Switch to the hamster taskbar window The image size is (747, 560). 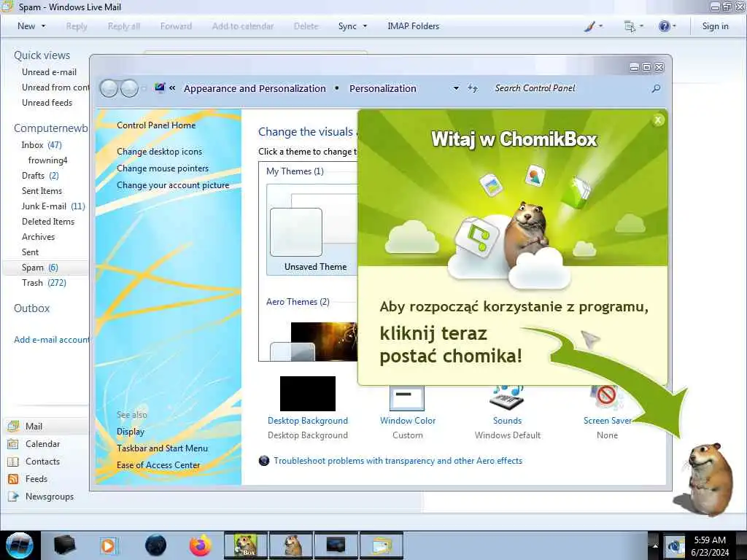[x=291, y=545]
